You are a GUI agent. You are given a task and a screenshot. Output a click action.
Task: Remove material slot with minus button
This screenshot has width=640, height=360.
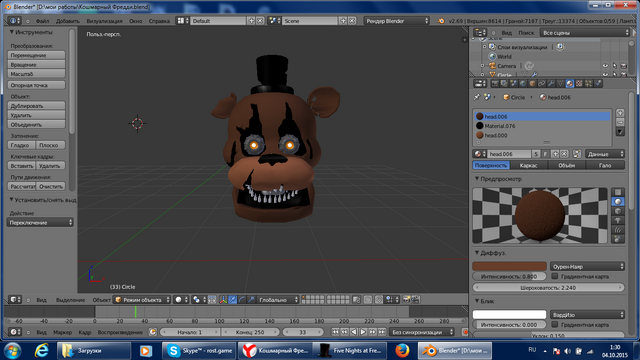click(x=620, y=122)
